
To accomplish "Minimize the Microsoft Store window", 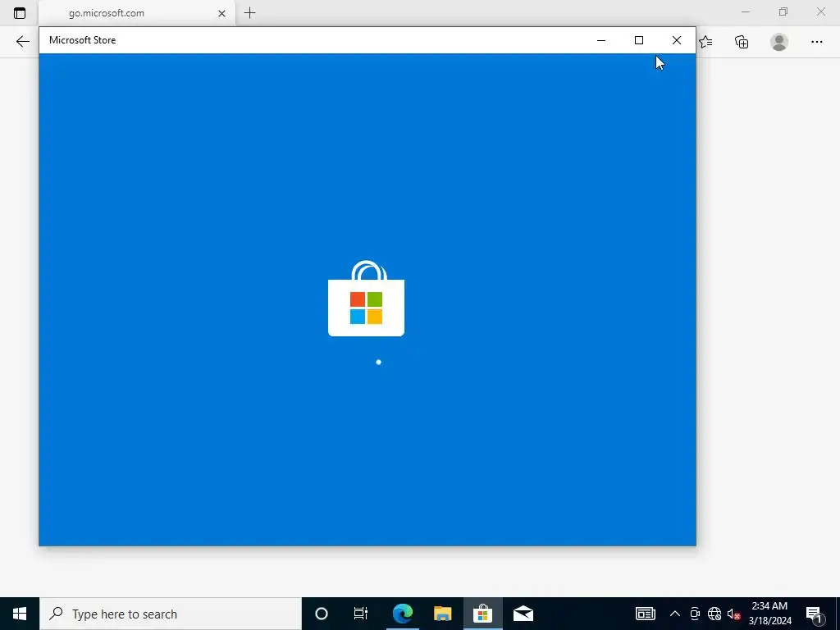I will 601,40.
